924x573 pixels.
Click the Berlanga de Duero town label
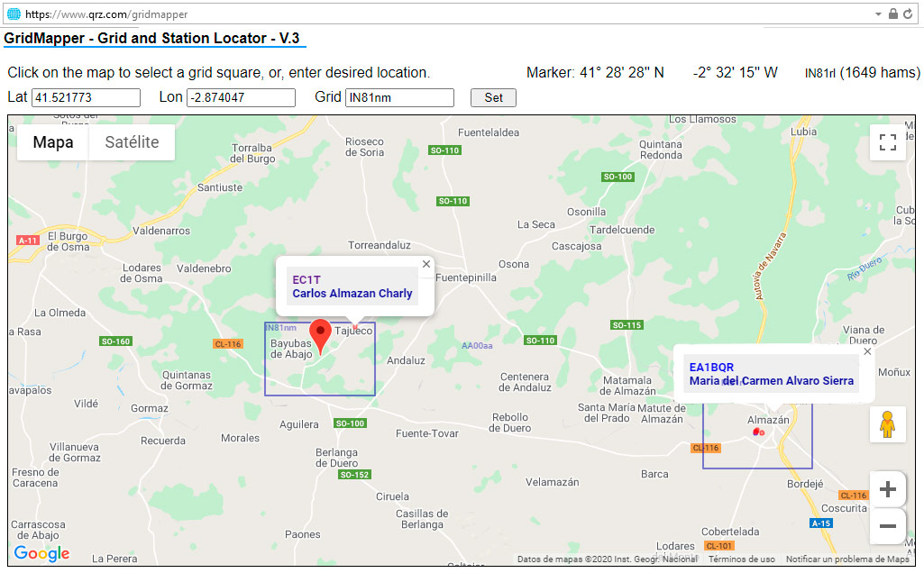click(336, 458)
